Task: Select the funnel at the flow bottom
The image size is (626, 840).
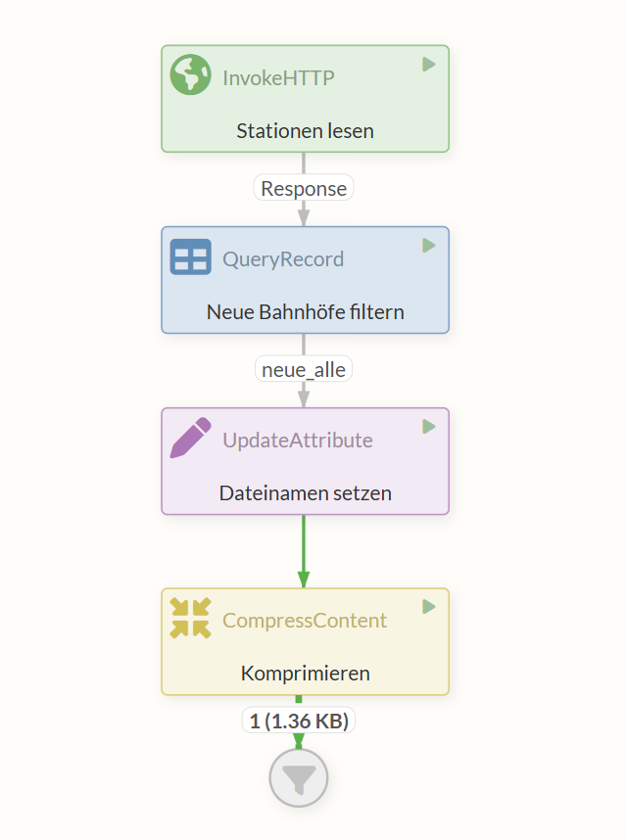Action: pos(298,777)
